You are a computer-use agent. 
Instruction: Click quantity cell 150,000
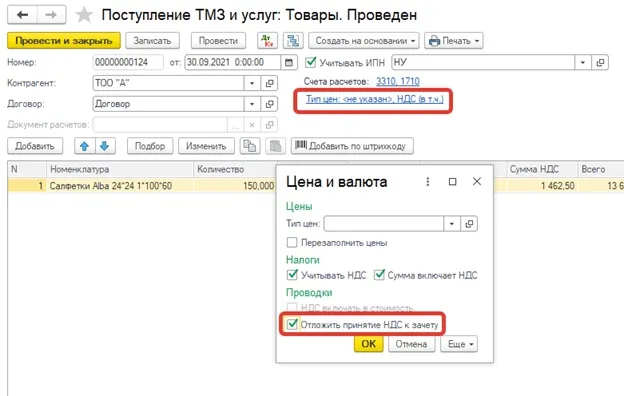[x=236, y=185]
